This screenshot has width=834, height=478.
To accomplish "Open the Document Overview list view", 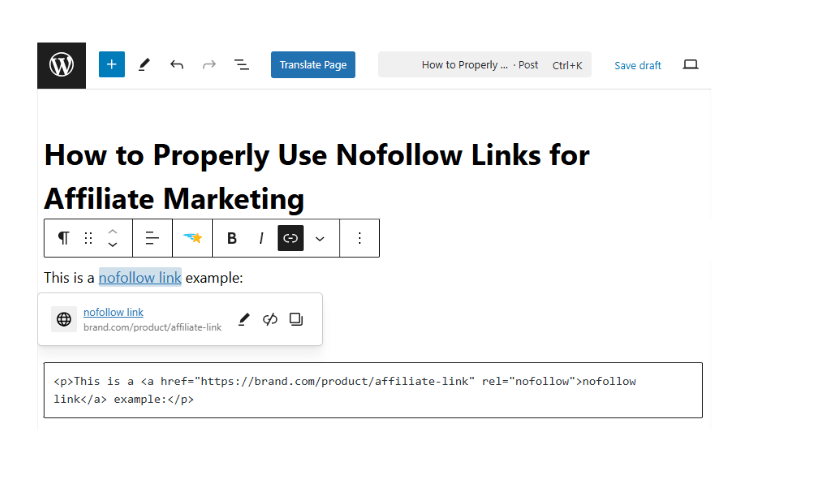I will coord(241,65).
